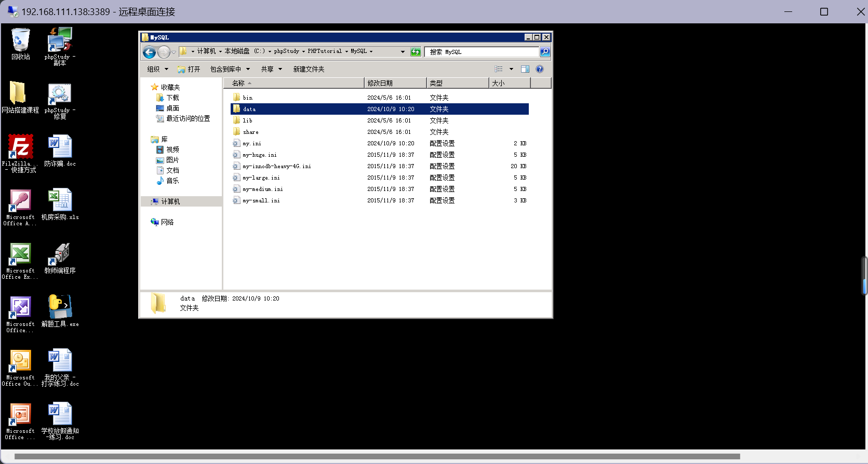The width and height of the screenshot is (868, 464).
Task: Click the refresh button beside address bar
Action: coord(416,52)
